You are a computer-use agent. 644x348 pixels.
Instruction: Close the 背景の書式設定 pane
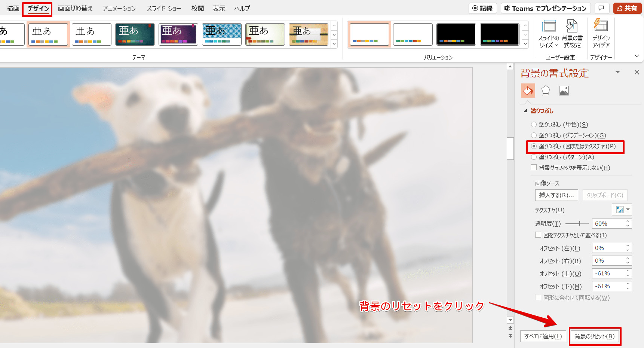click(x=637, y=72)
